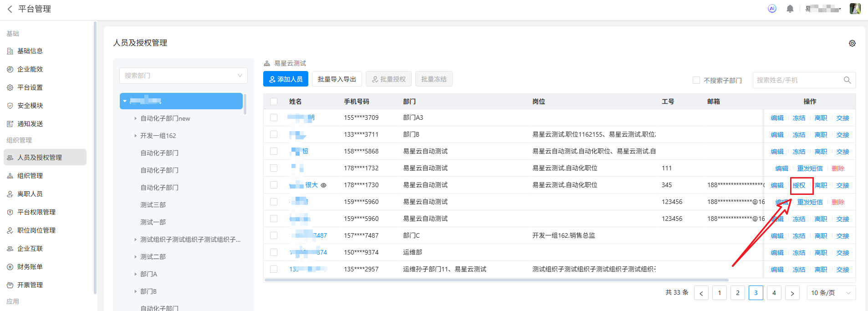Click 离职 in the 158****5868 row
Image resolution: width=868 pixels, height=311 pixels.
pyautogui.click(x=821, y=152)
